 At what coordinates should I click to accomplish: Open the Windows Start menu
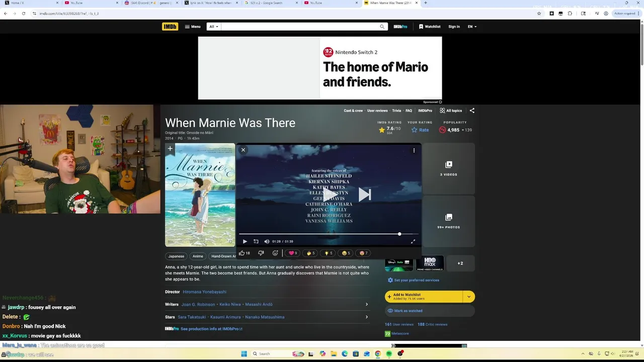point(244,354)
